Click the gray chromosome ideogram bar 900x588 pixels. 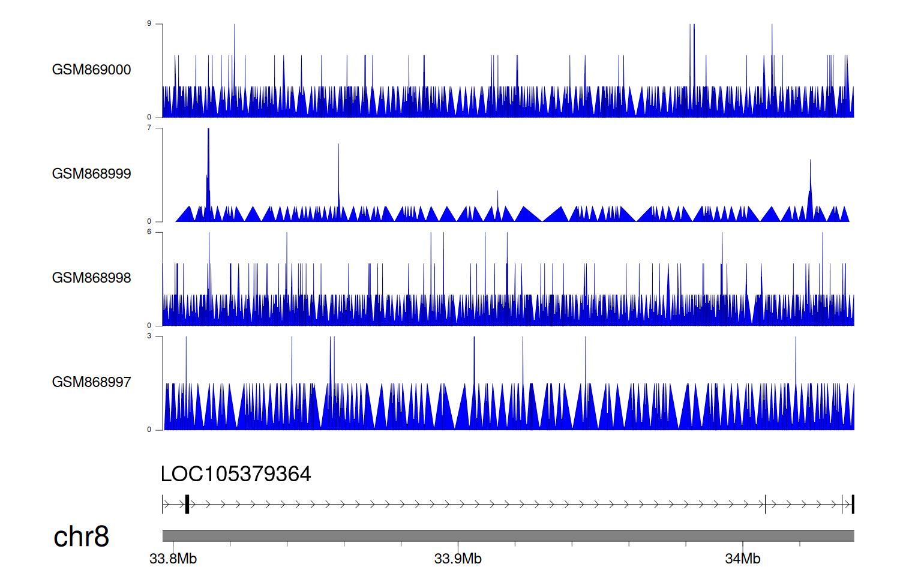pyautogui.click(x=508, y=536)
